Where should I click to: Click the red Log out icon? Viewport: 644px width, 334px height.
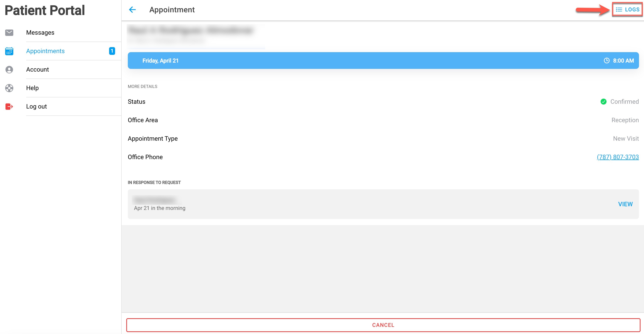click(9, 107)
